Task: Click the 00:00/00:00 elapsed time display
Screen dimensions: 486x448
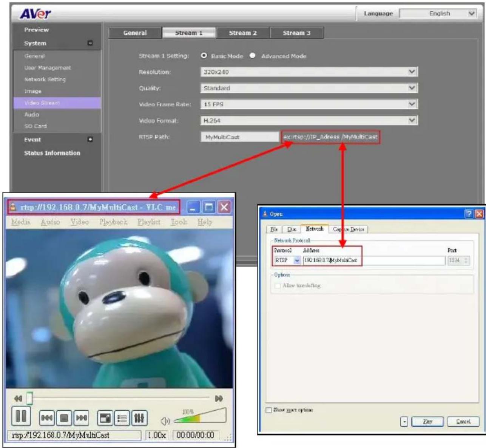Action: coord(195,435)
